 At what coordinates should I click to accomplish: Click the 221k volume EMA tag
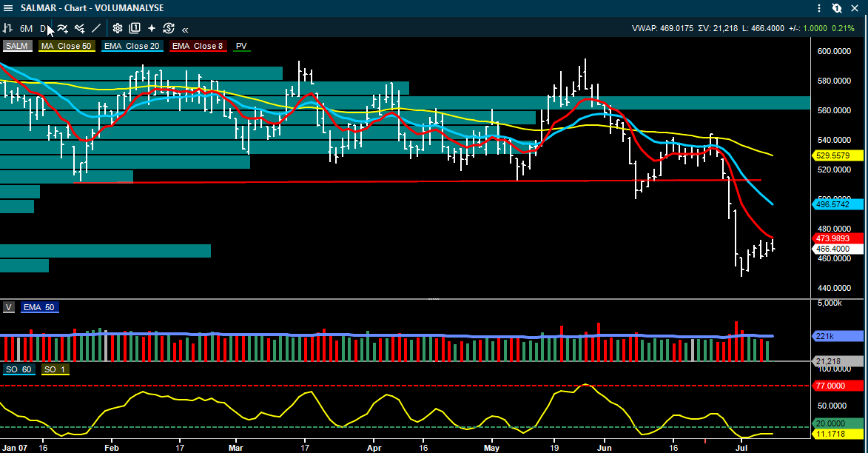pos(837,336)
